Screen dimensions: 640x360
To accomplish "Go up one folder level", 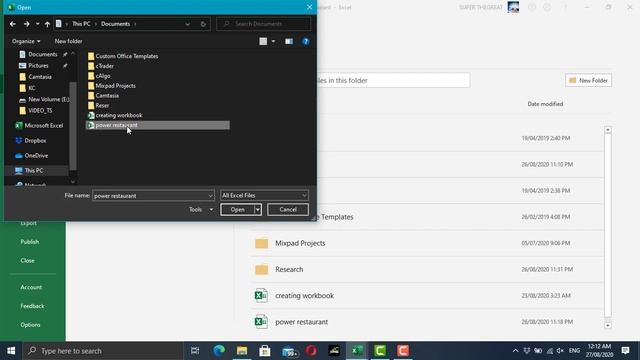I will [x=47, y=24].
